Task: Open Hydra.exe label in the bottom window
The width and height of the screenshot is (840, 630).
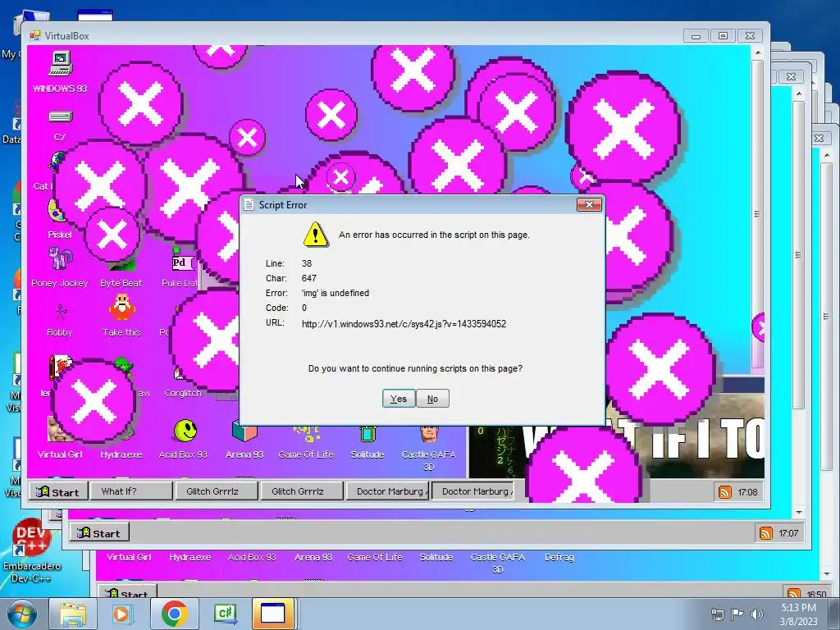Action: (x=189, y=557)
